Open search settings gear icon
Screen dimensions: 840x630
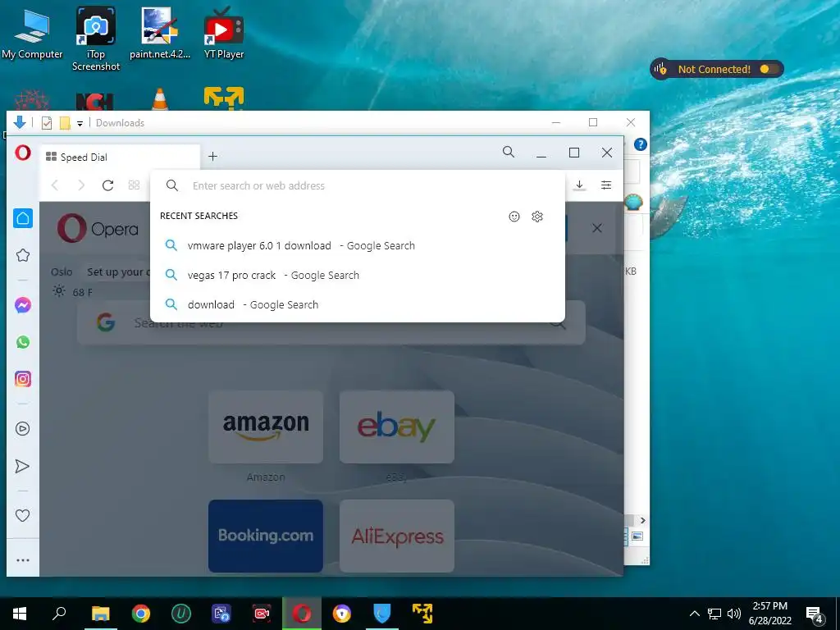pyautogui.click(x=537, y=217)
